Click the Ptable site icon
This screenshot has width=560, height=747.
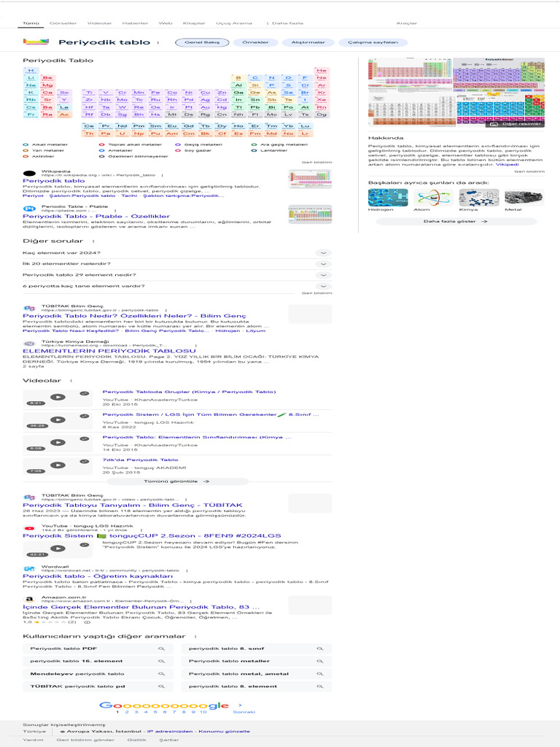click(x=29, y=209)
